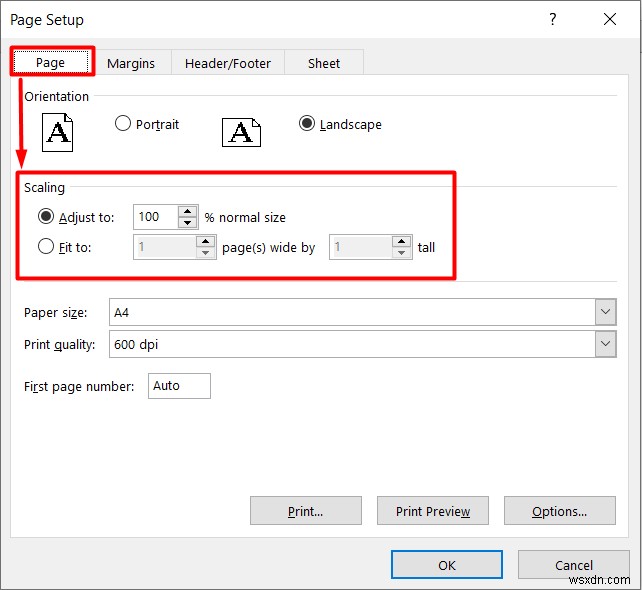Viewport: 642px width, 590px height.
Task: Click the Print quality label
Action: (59, 345)
